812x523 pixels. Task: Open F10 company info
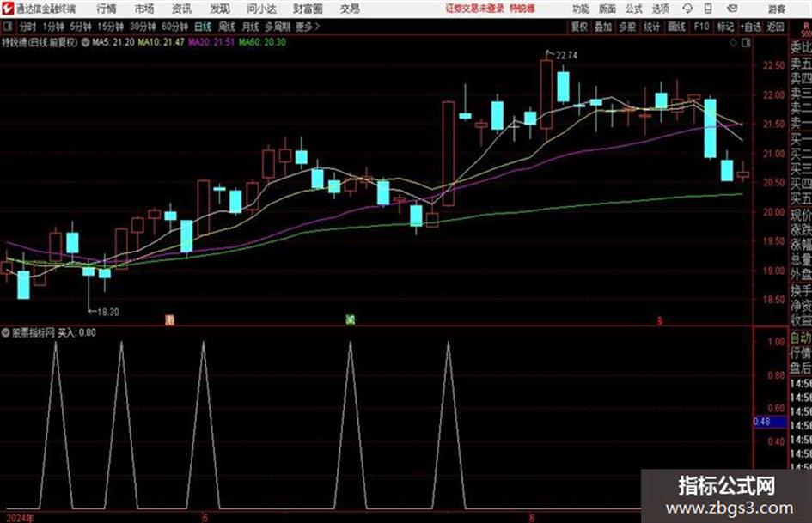point(701,27)
